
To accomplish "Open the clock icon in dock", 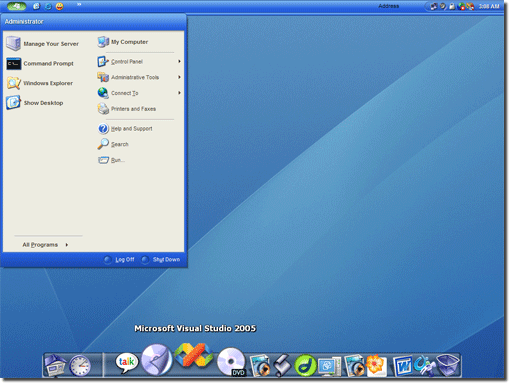I will pos(80,366).
